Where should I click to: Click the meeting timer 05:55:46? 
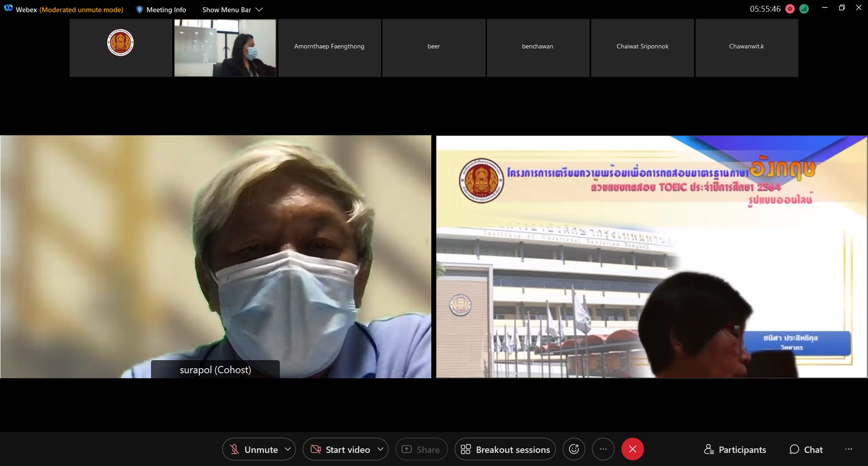coord(765,9)
